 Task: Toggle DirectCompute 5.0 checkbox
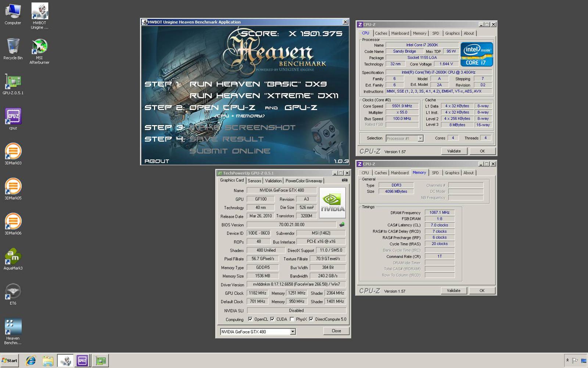311,319
